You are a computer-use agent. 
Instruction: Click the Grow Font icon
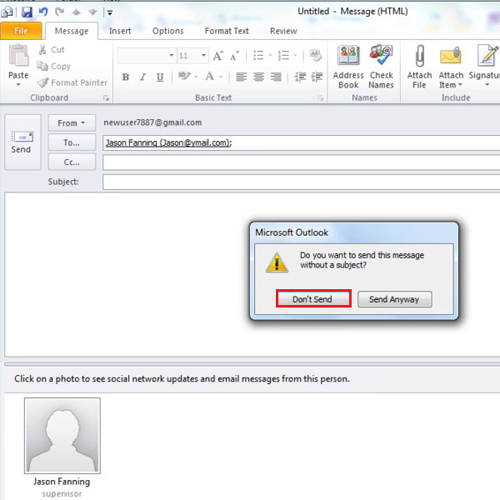click(x=218, y=56)
